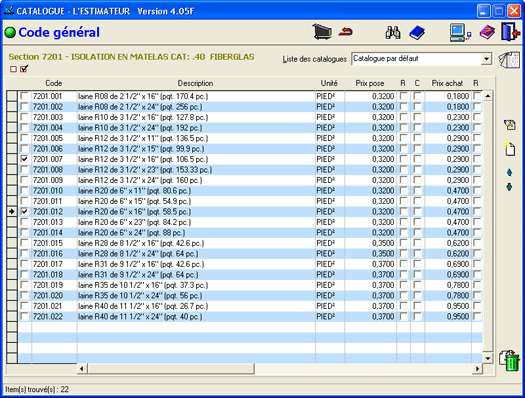Open the purple help book icon
This screenshot has width=525, height=398.
pos(487,32)
